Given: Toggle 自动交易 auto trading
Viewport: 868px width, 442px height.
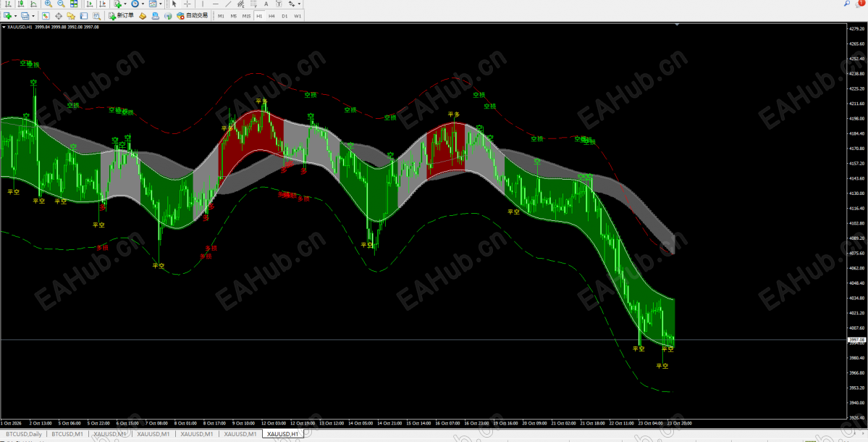Looking at the screenshot, I should point(192,15).
